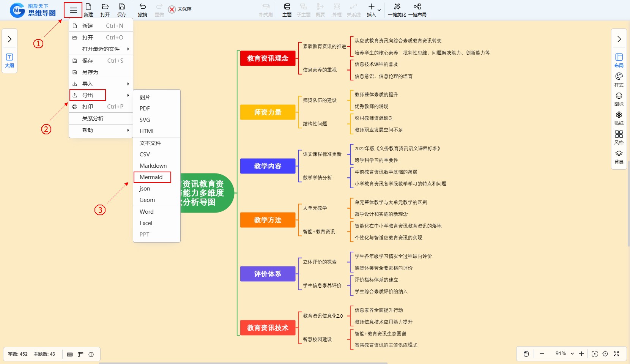Open the Style (样式) panel icon
This screenshot has width=630, height=364.
click(619, 79)
